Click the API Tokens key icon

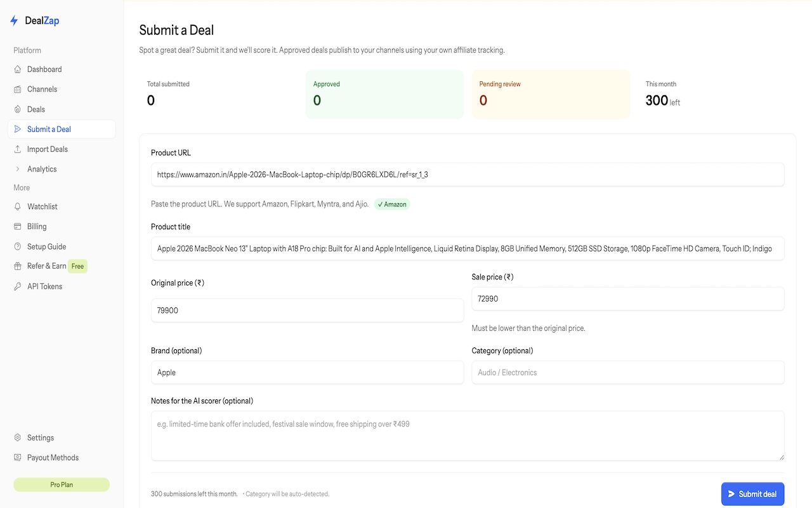pos(18,286)
